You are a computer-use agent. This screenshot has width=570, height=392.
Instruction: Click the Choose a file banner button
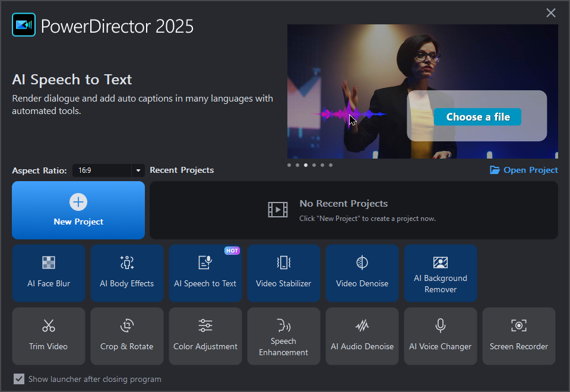477,117
